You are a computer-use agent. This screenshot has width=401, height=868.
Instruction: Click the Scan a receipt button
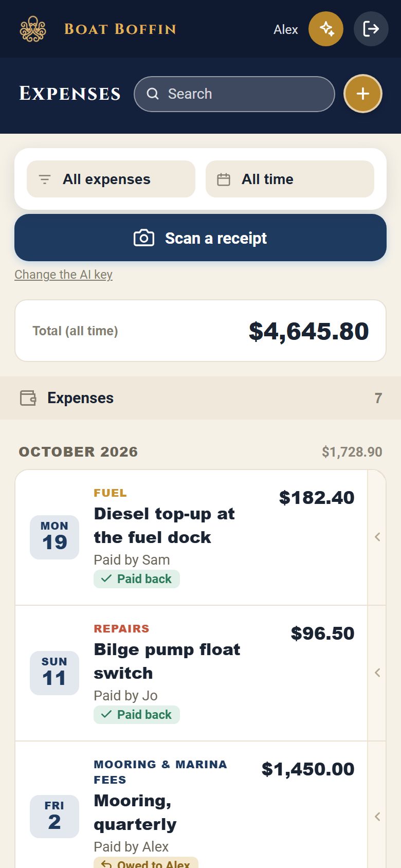pyautogui.click(x=200, y=238)
